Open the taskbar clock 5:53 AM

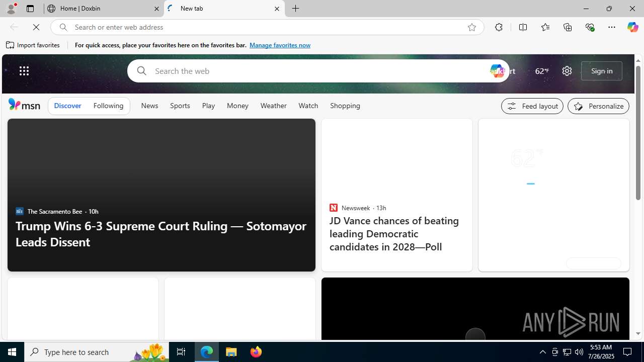coord(600,352)
